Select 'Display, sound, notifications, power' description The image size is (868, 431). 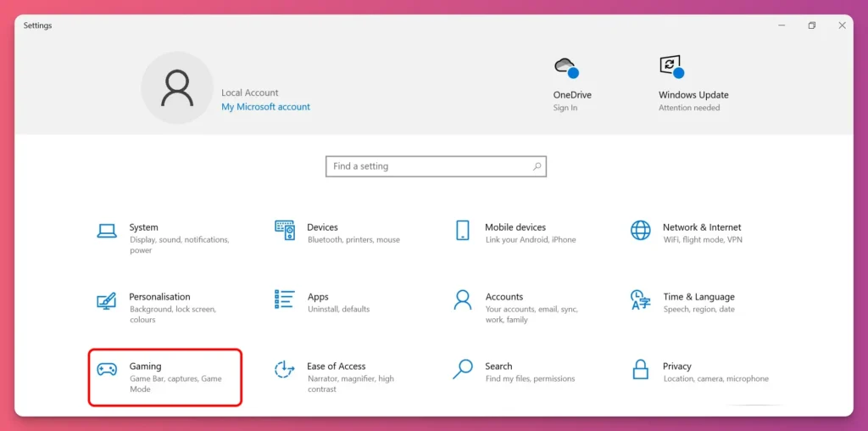[180, 245]
